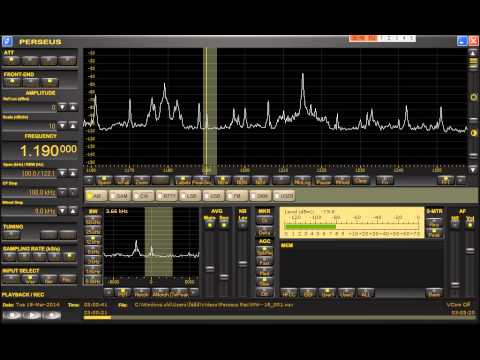Select the 6kHz bandwidth in the BW column
This screenshot has height=360, width=480.
(93, 251)
